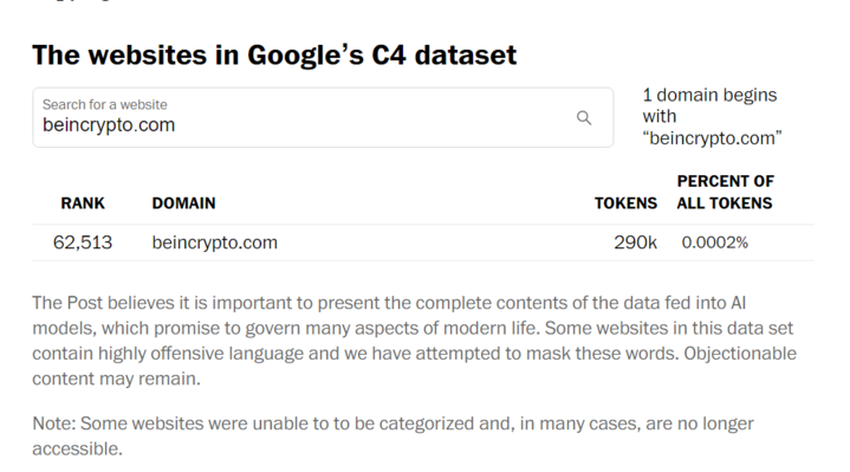This screenshot has height=472, width=850.
Task: Click the "no longer accessible" text line
Action: [x=77, y=449]
